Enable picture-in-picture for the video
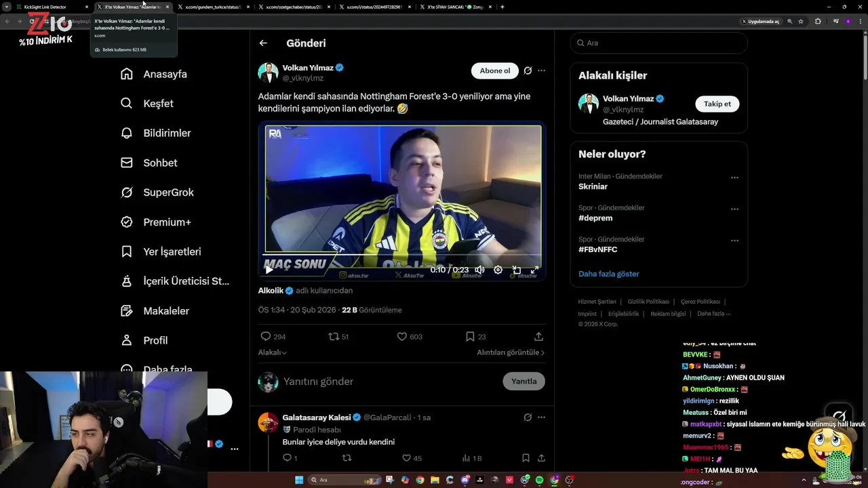Image resolution: width=868 pixels, height=488 pixels. 516,270
